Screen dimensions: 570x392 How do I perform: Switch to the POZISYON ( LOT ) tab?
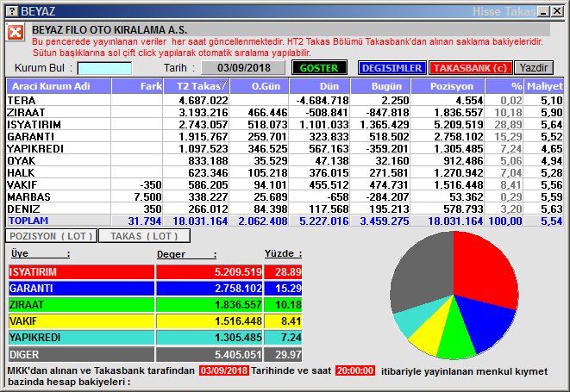51,236
